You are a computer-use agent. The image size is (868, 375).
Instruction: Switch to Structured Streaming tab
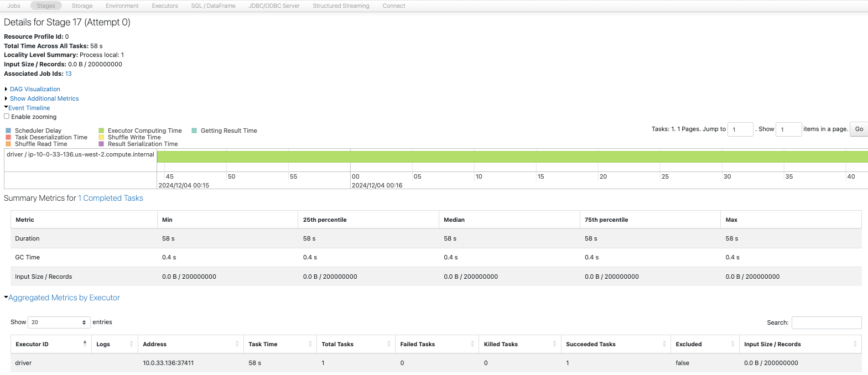pos(341,6)
